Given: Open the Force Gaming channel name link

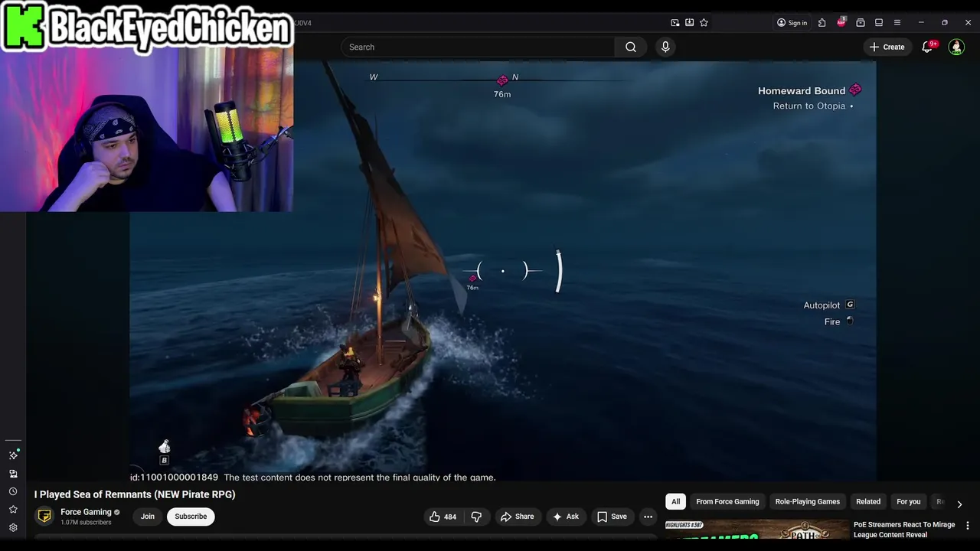Looking at the screenshot, I should (x=86, y=512).
